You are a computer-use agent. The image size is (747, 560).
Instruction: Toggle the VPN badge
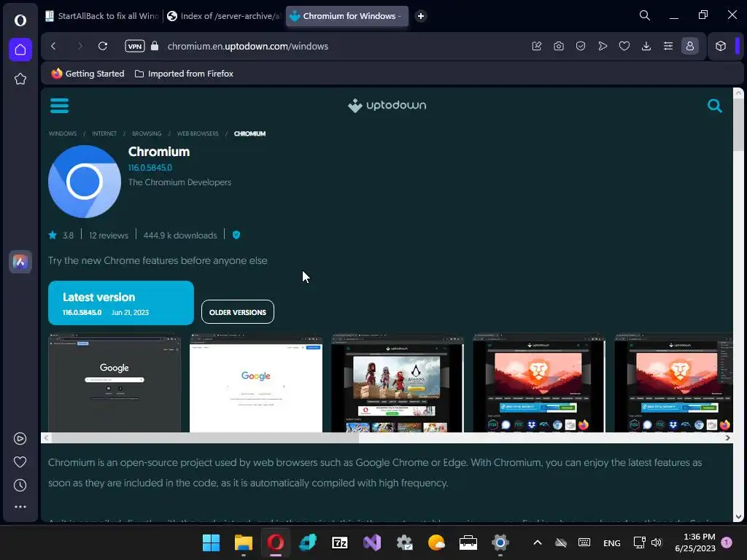click(135, 46)
